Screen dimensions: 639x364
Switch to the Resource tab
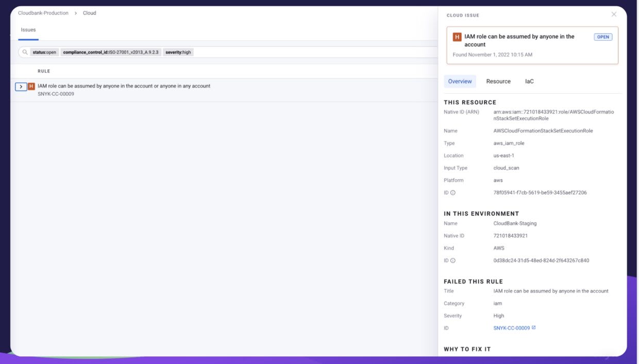click(x=498, y=81)
